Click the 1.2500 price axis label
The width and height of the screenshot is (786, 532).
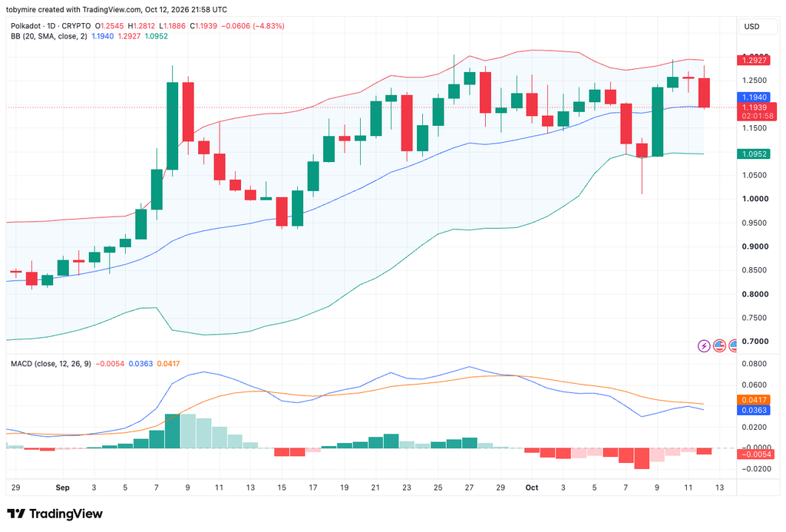coord(755,81)
